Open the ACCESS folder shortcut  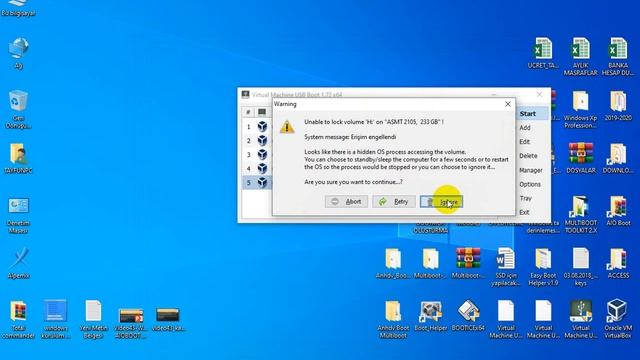click(x=618, y=263)
